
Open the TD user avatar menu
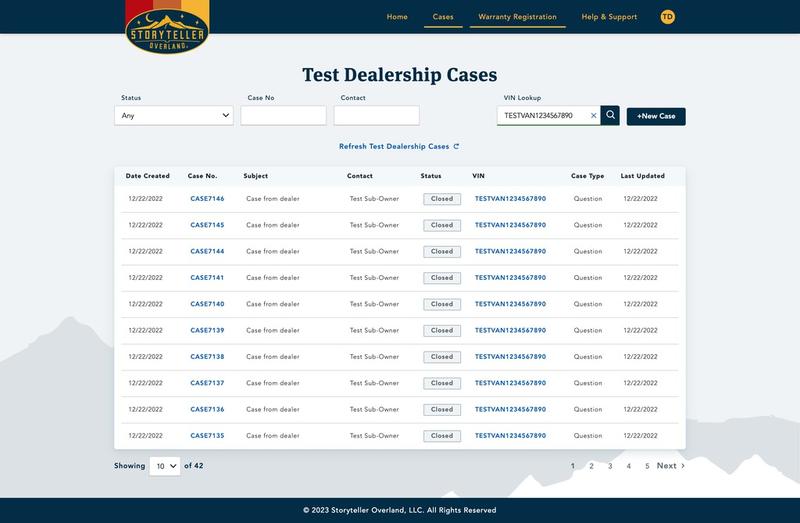[x=667, y=17]
